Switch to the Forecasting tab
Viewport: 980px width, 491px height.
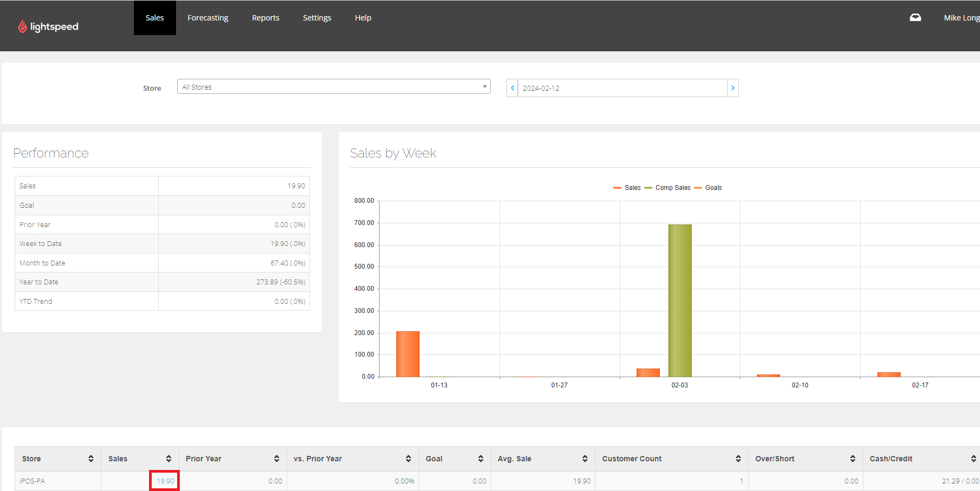207,17
